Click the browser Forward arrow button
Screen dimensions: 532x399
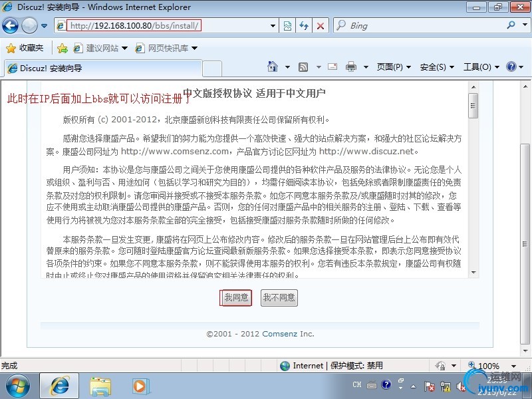29,25
